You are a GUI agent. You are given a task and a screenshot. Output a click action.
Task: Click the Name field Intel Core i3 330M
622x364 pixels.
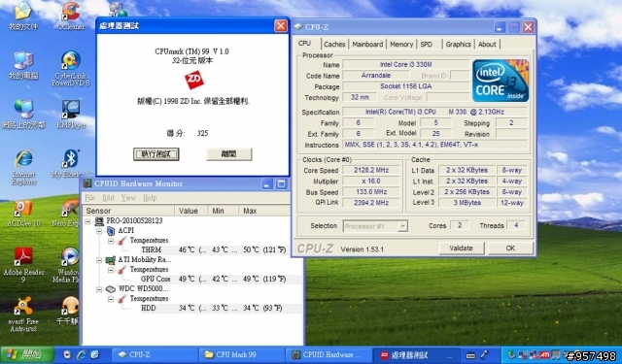coord(406,65)
